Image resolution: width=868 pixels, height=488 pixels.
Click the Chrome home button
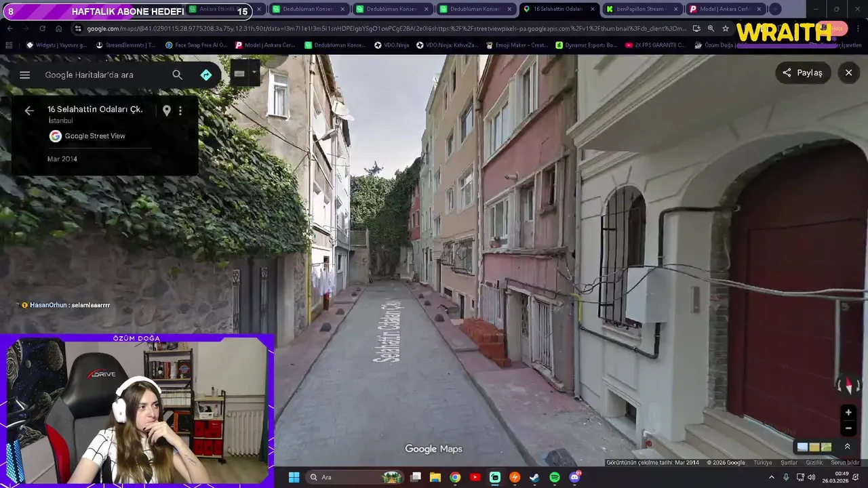coord(59,29)
